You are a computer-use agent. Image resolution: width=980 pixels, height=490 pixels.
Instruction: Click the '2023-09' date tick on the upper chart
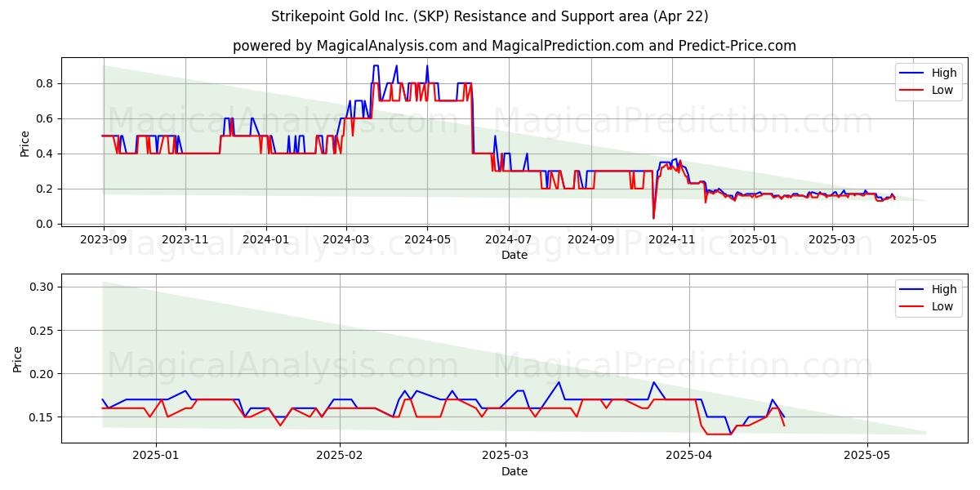(x=103, y=241)
